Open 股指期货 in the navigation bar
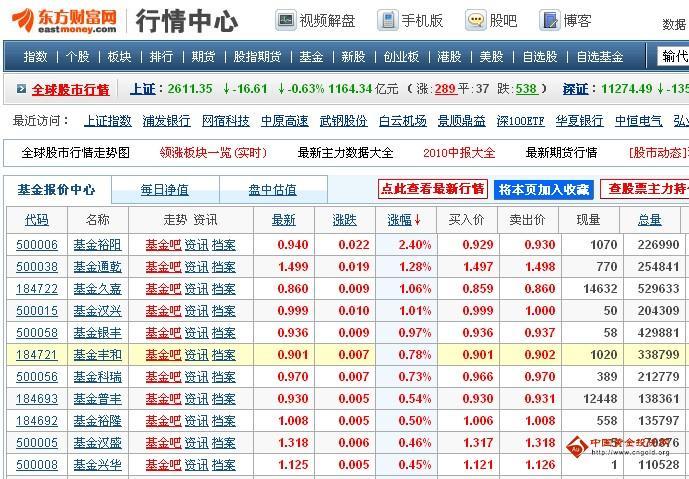Viewport: 689px width, 479px height. [257, 57]
